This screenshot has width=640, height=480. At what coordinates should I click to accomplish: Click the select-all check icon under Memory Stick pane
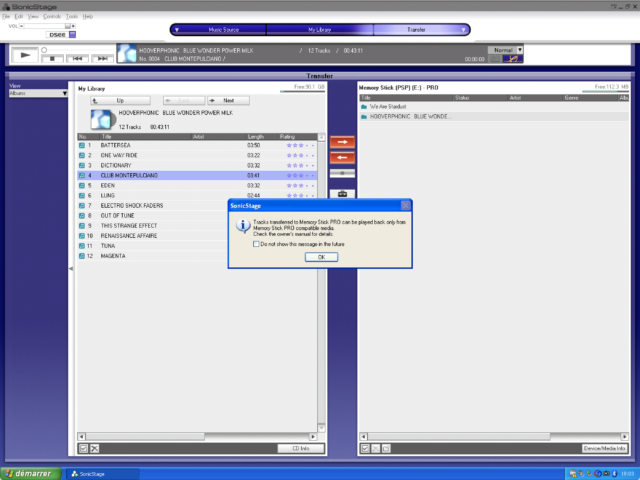point(365,448)
